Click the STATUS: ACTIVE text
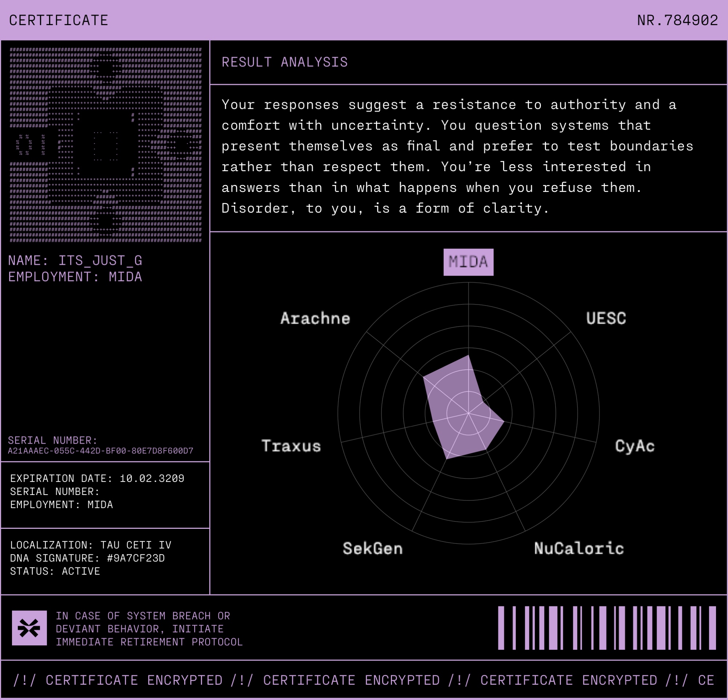This screenshot has height=700, width=728. 55,571
